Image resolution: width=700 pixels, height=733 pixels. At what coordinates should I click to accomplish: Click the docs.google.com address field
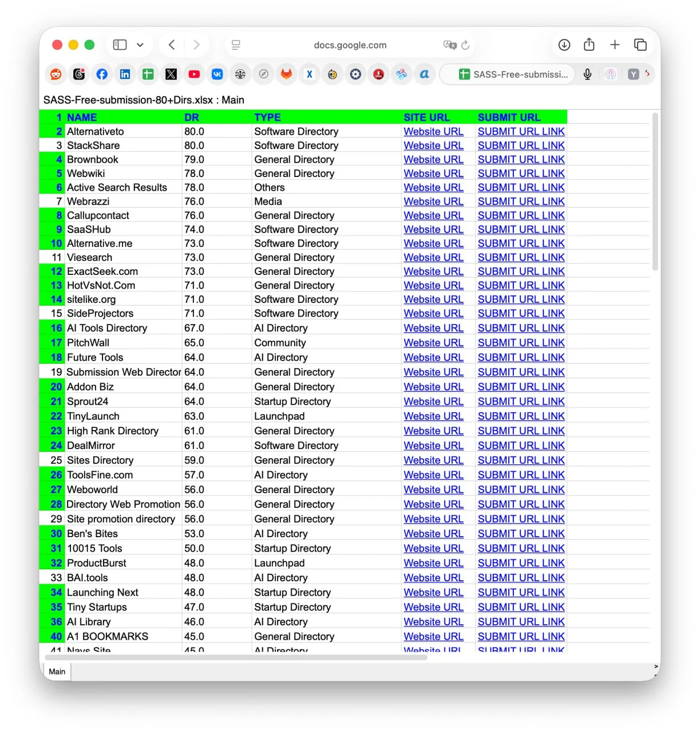click(350, 45)
